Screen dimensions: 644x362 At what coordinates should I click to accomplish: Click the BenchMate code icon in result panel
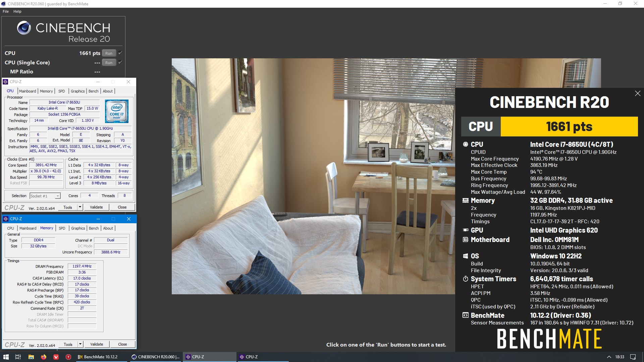pos(466,315)
